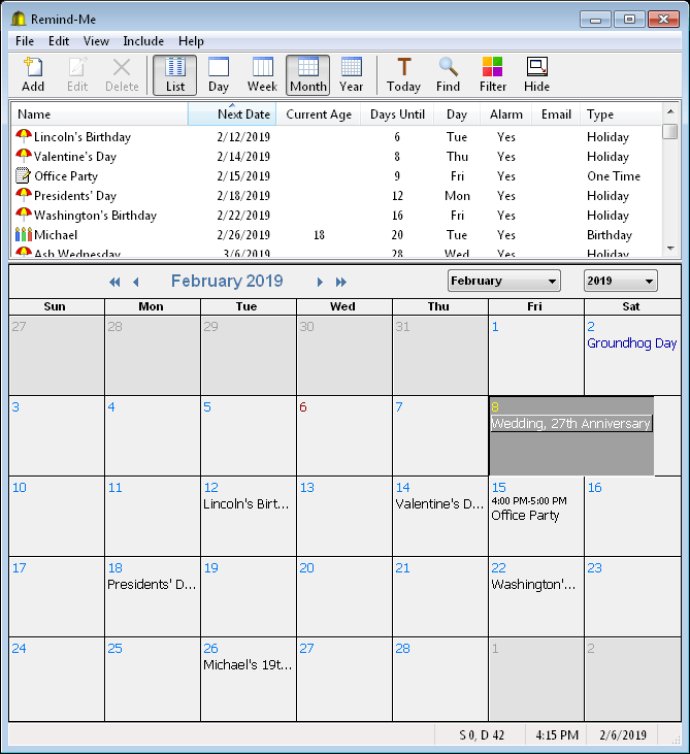Select the Michael list row
The height and width of the screenshot is (754, 690).
coord(336,235)
